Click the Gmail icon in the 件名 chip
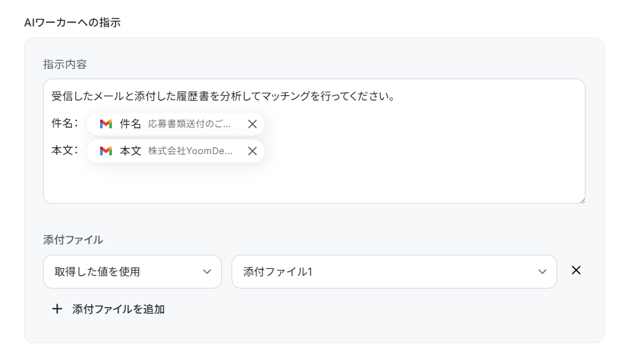This screenshot has width=626, height=364. pos(106,124)
